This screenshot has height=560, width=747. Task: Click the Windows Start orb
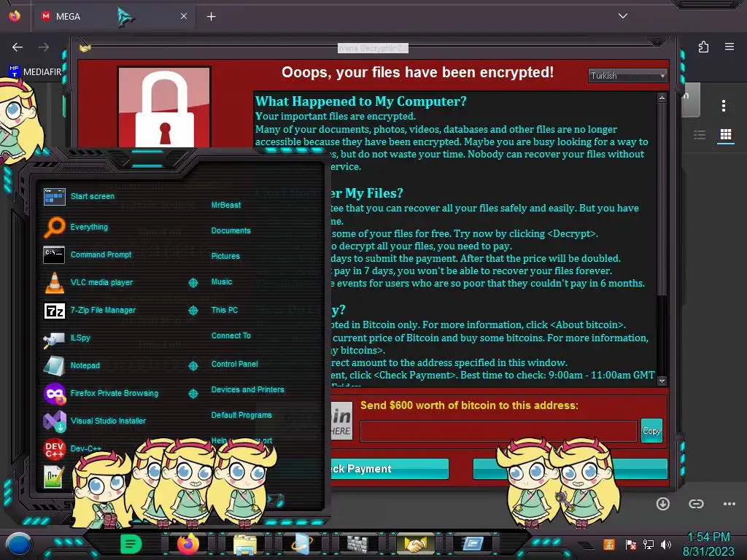click(x=18, y=545)
